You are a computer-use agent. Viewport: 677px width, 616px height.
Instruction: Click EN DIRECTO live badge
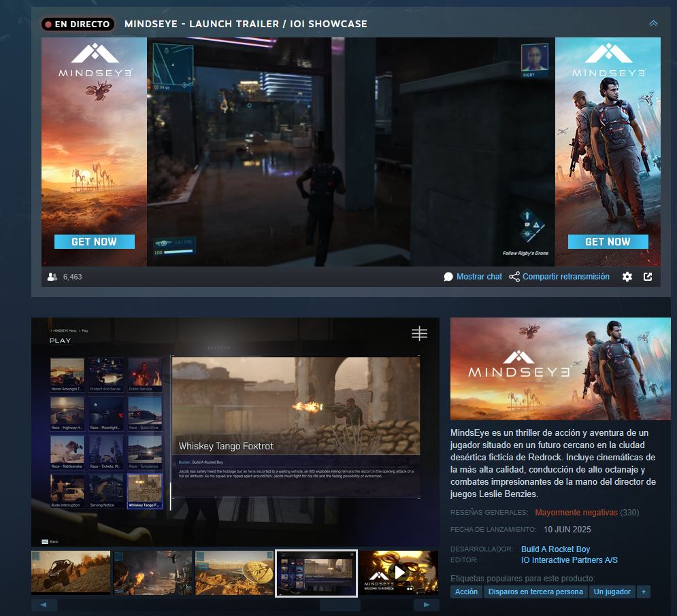(78, 24)
